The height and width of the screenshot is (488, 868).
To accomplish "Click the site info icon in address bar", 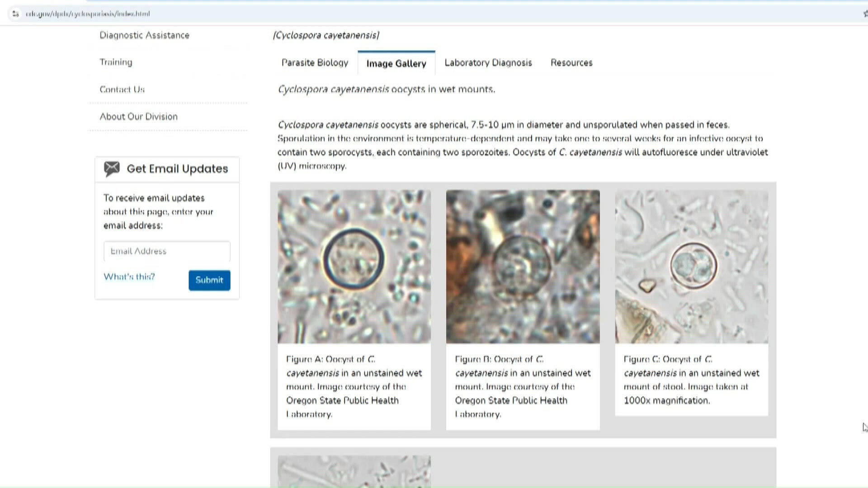I will [16, 14].
